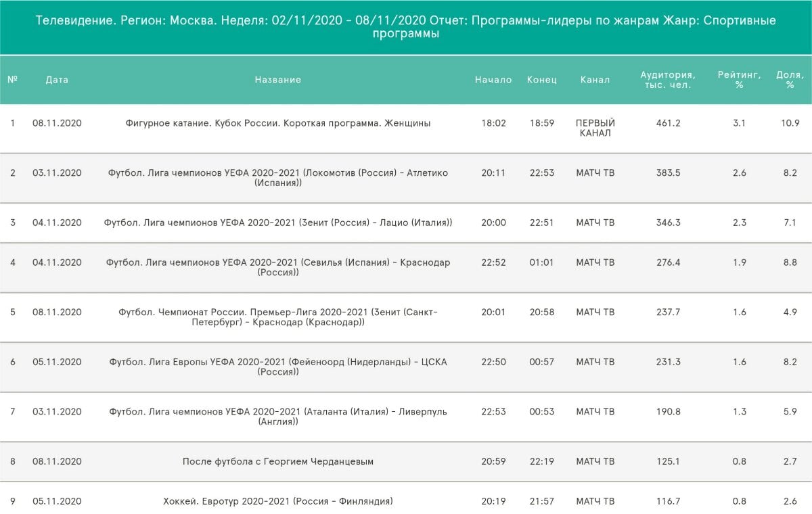The width and height of the screenshot is (812, 514).
Task: Click share value 2.7
Action: click(x=790, y=461)
